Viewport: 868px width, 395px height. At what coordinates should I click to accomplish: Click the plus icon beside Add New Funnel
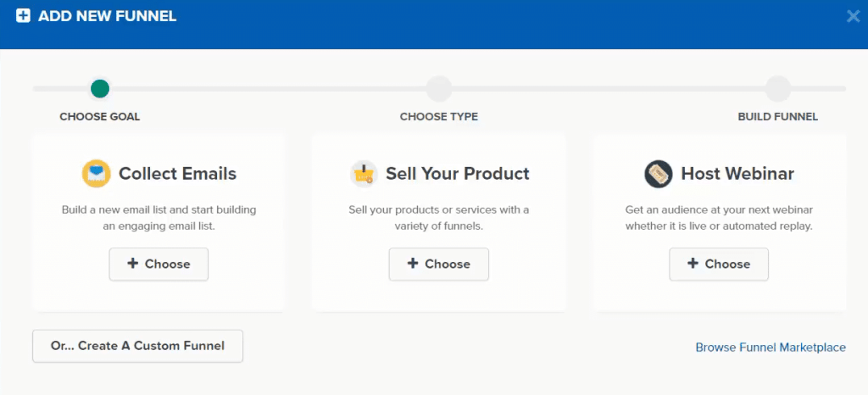click(x=23, y=16)
